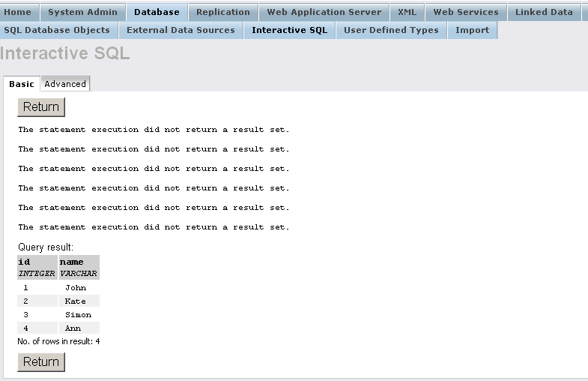Switch to the System Admin tab
This screenshot has height=381, width=588.
(x=82, y=12)
